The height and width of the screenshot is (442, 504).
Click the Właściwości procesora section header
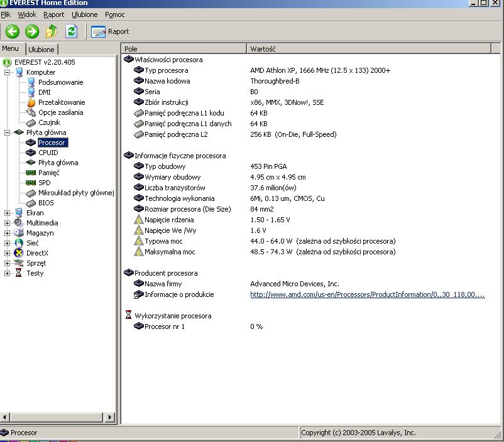tap(163, 60)
